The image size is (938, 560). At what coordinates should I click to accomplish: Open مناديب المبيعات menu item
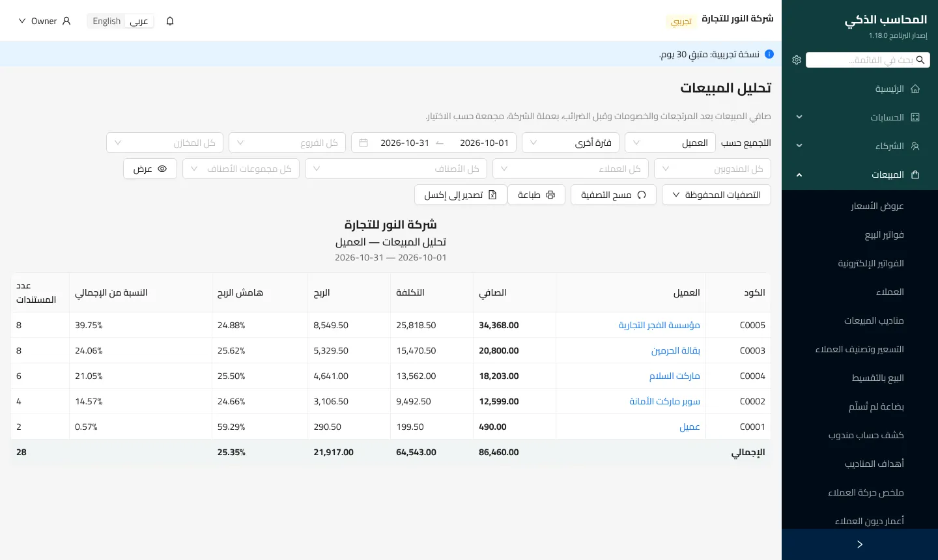[874, 320]
